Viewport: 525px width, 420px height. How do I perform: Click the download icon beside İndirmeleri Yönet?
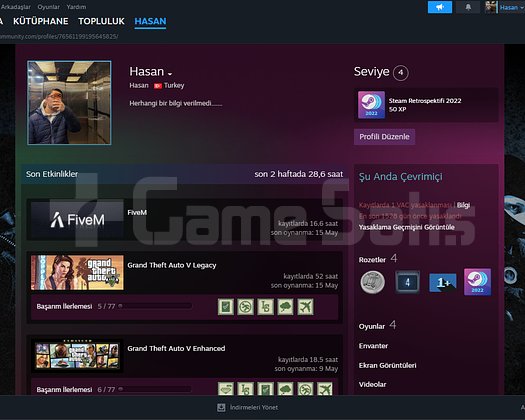[x=221, y=407]
